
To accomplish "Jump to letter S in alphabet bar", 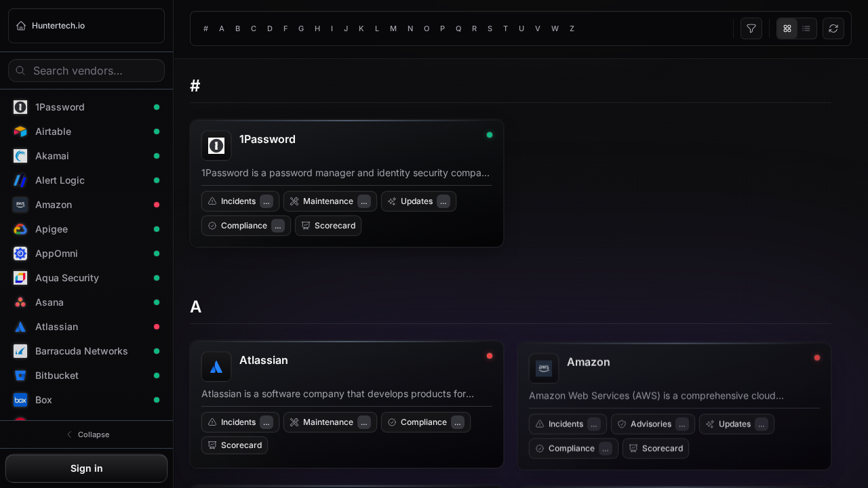I will tap(490, 28).
